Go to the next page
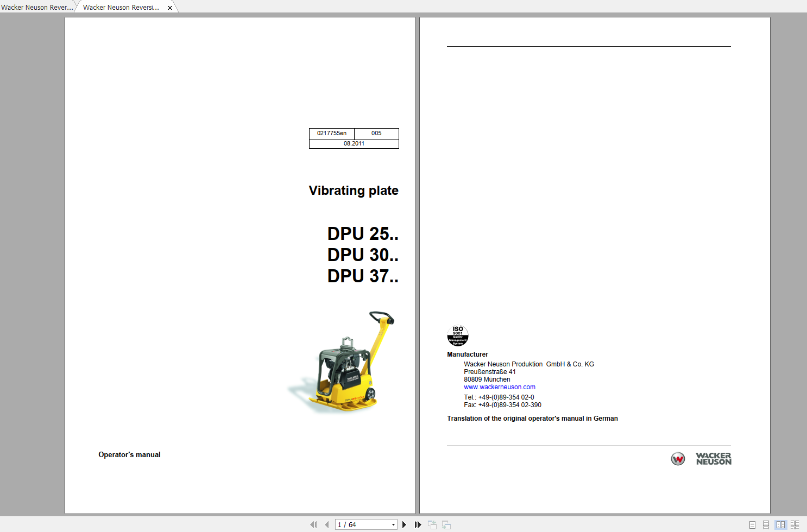Screen dimensions: 807x532 click(404, 524)
